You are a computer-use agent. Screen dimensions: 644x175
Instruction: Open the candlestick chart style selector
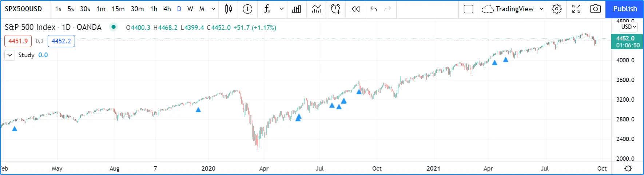click(x=228, y=9)
